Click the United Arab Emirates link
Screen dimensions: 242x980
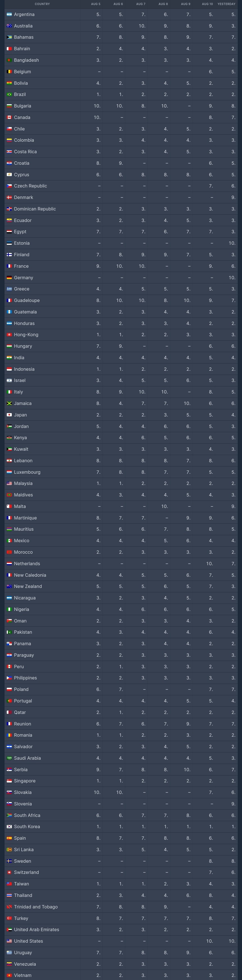click(37, 929)
